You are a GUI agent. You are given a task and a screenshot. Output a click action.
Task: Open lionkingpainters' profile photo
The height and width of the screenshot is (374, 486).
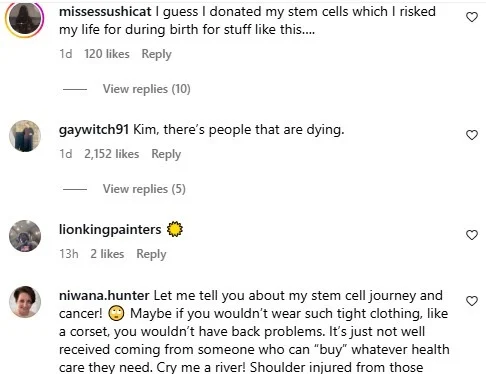(x=25, y=236)
